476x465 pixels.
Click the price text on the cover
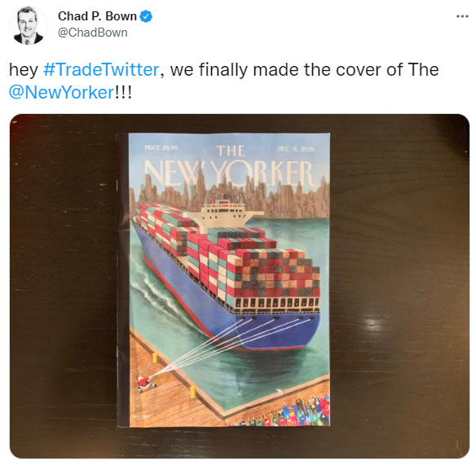[161, 148]
